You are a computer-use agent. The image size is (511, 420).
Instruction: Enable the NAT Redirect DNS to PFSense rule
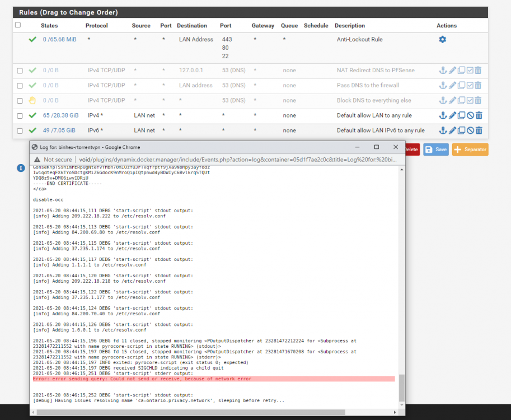click(x=470, y=70)
